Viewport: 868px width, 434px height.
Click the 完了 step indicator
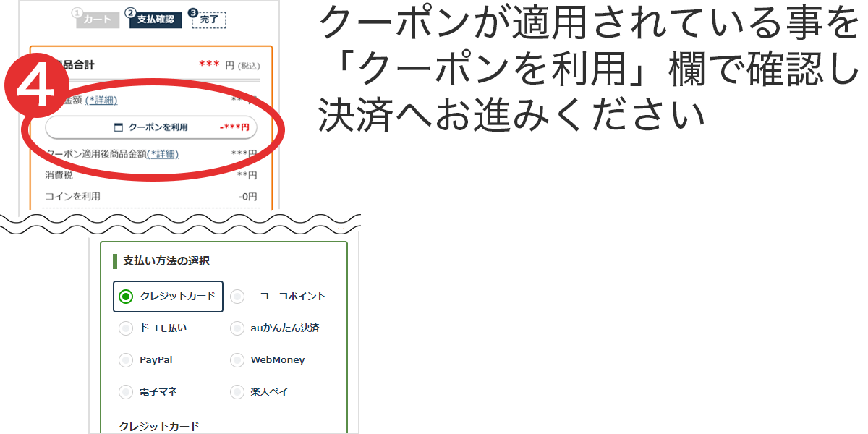point(209,20)
